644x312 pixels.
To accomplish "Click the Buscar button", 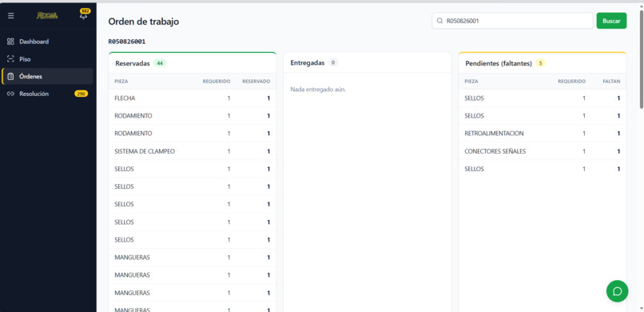I will 611,21.
